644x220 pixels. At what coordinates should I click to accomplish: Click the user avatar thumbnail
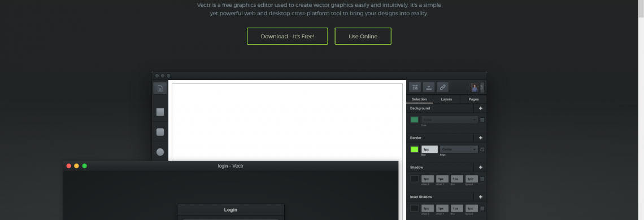[475, 87]
